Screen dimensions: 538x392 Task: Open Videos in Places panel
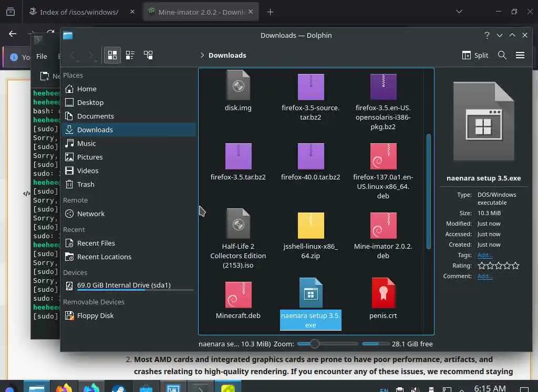point(129,171)
